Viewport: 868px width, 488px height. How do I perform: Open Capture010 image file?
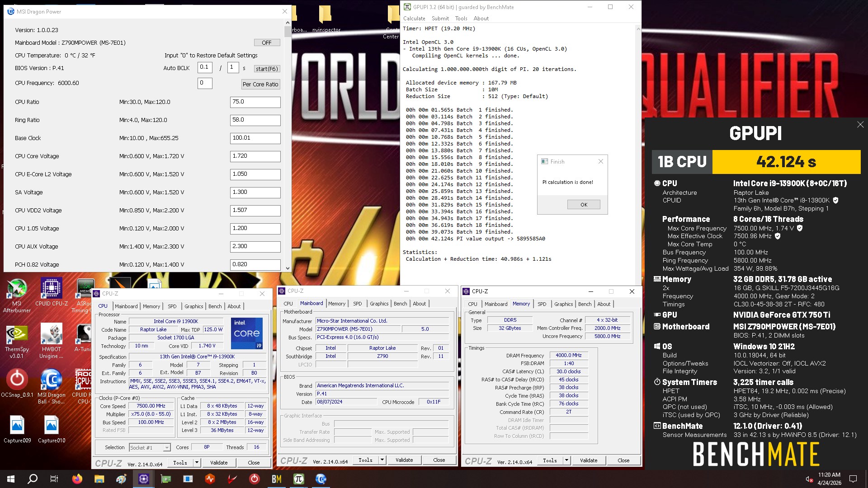click(52, 429)
